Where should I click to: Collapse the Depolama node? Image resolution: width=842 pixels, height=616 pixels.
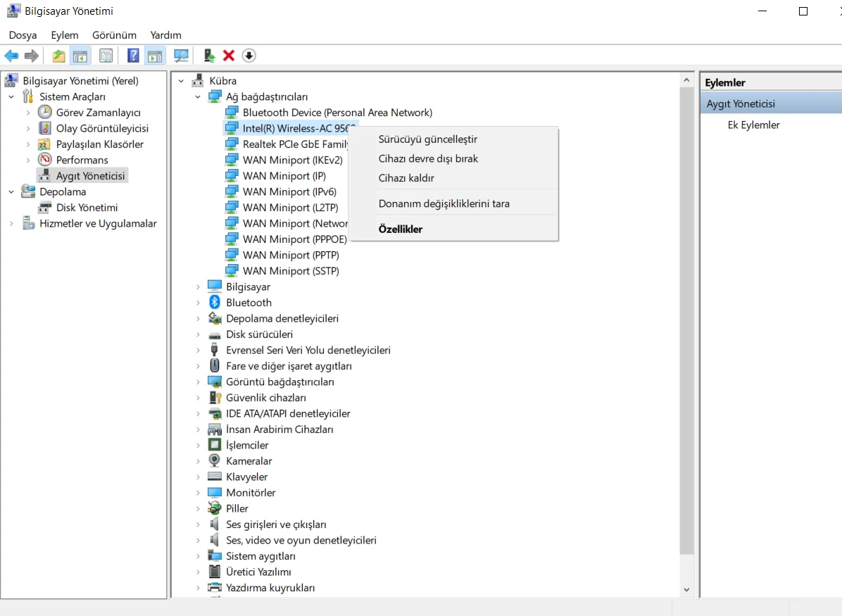[11, 191]
